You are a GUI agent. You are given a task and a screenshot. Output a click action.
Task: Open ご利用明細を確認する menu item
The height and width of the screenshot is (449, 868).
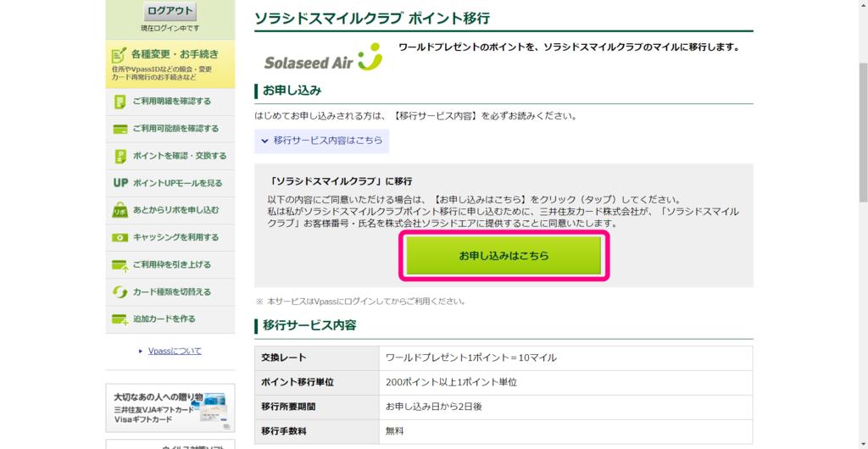(x=170, y=103)
